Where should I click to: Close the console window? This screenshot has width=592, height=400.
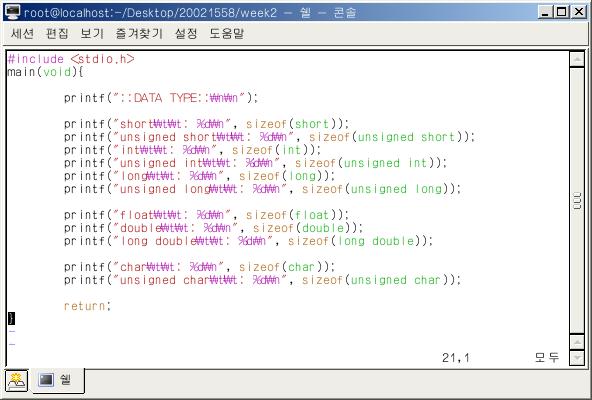[578, 12]
